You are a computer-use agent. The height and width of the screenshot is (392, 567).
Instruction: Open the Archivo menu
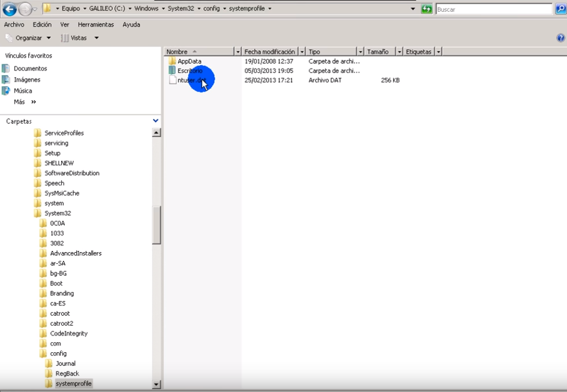click(14, 24)
